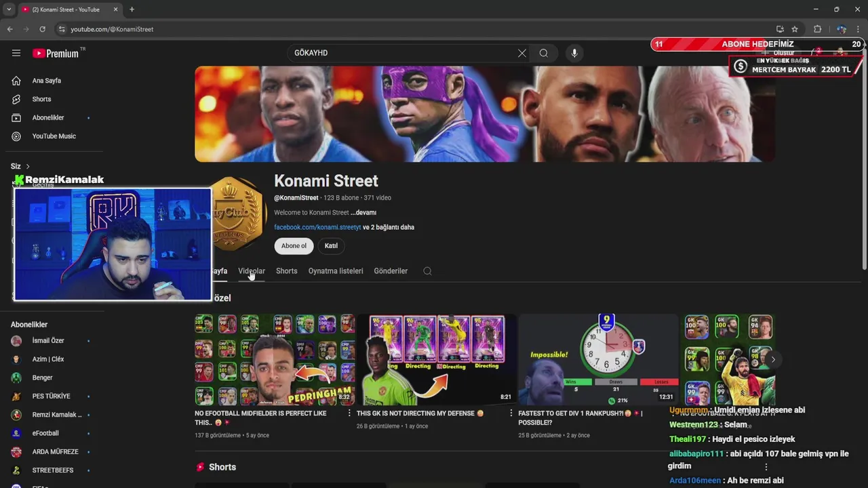868x488 pixels.
Task: Open the PEDRINGHAM video thumbnail
Action: click(x=275, y=360)
